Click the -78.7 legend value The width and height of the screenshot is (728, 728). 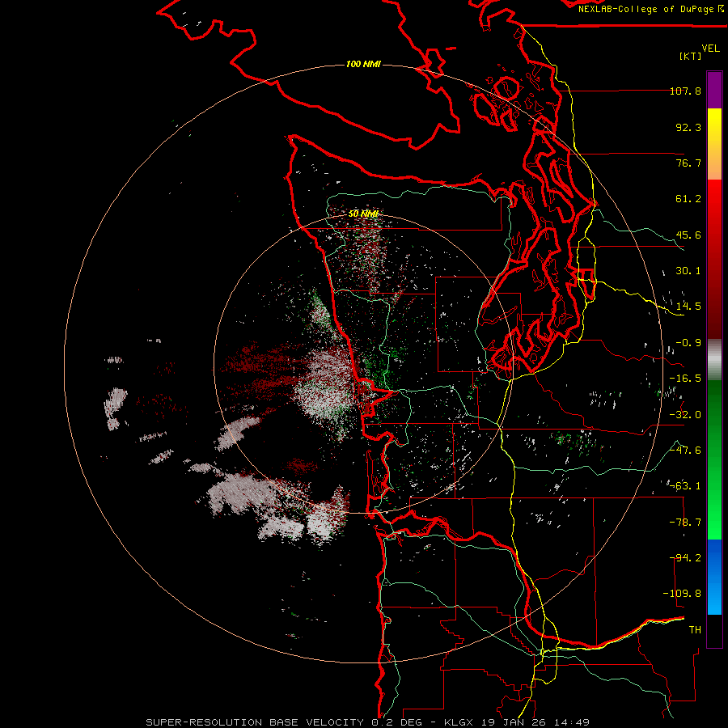(x=685, y=523)
